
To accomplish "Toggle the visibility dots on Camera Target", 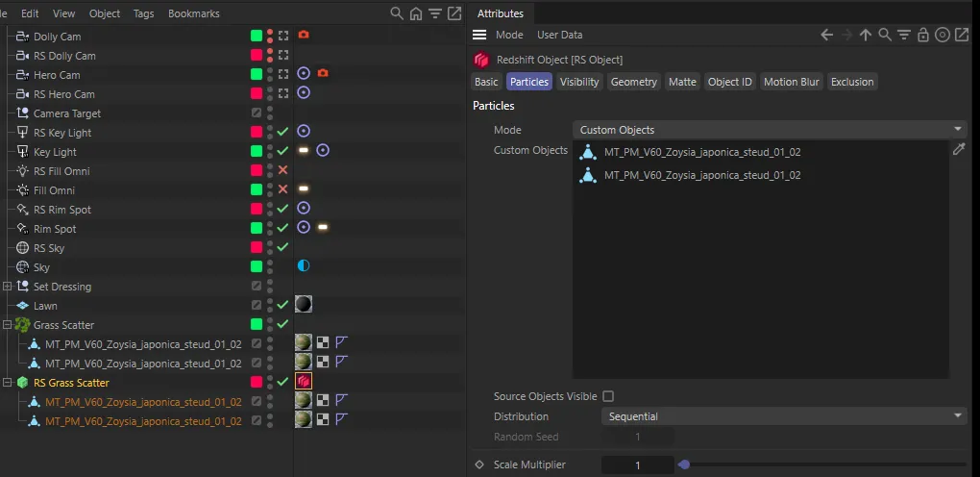I will [x=270, y=113].
